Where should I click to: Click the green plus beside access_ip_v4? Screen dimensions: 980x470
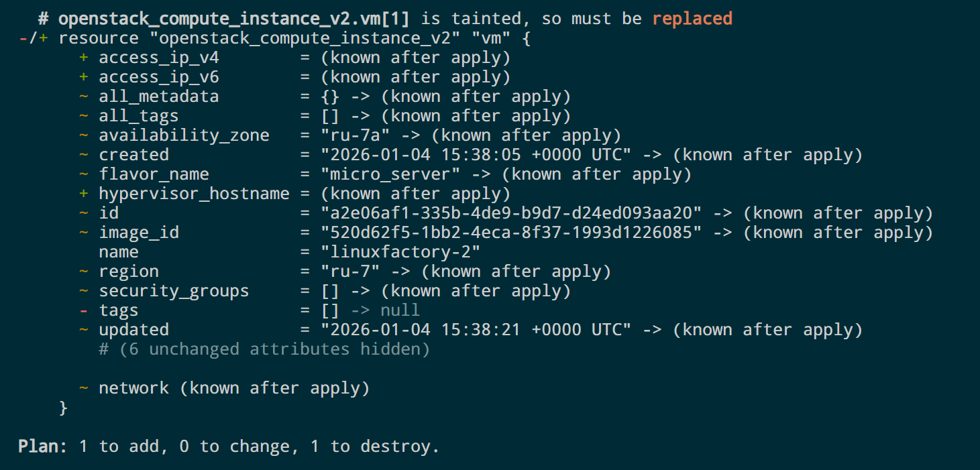[84, 58]
